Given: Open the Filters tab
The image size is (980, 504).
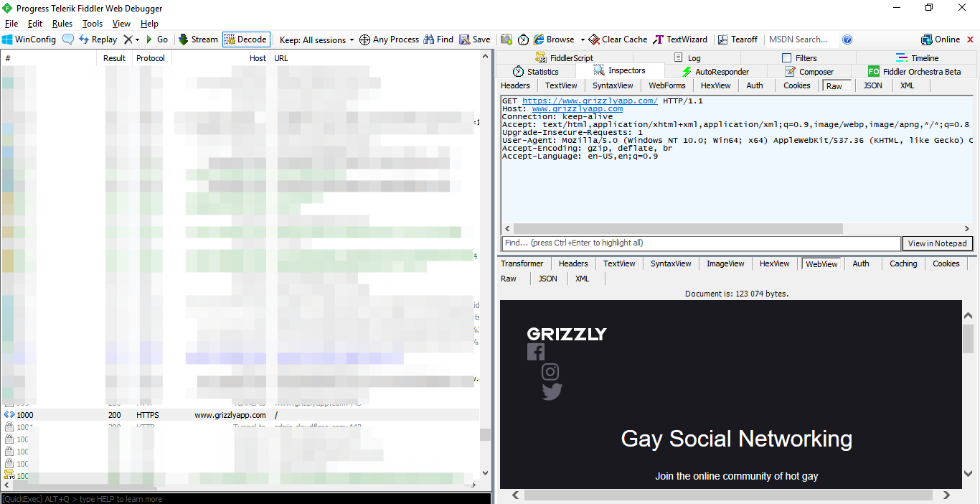Looking at the screenshot, I should (799, 58).
